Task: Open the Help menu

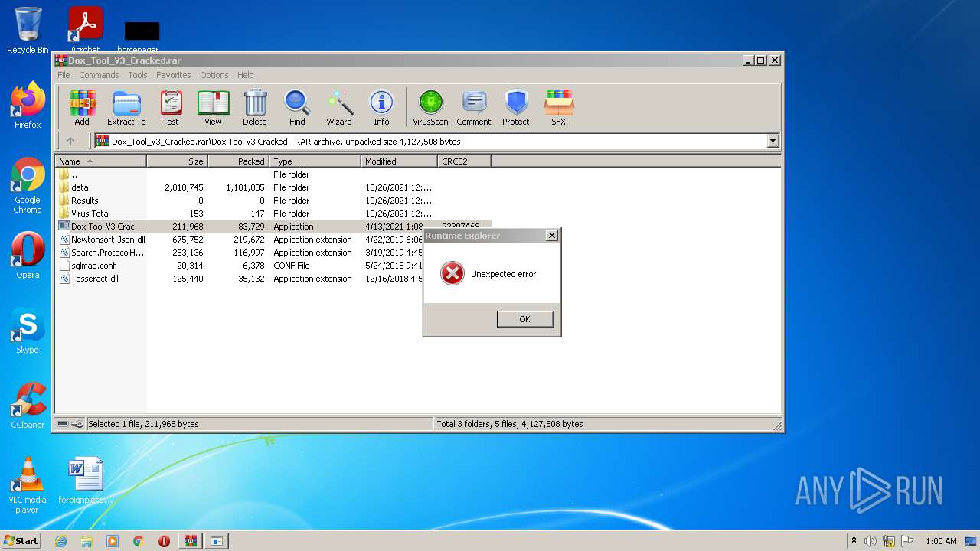Action: pyautogui.click(x=245, y=75)
